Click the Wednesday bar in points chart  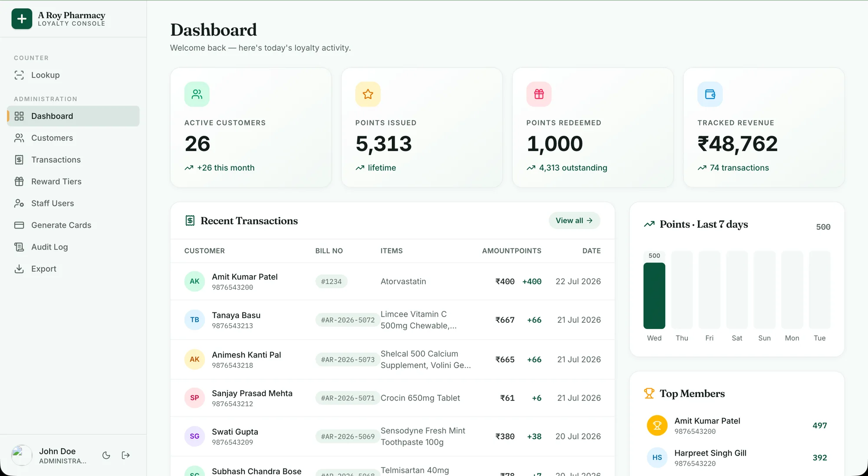(x=654, y=295)
